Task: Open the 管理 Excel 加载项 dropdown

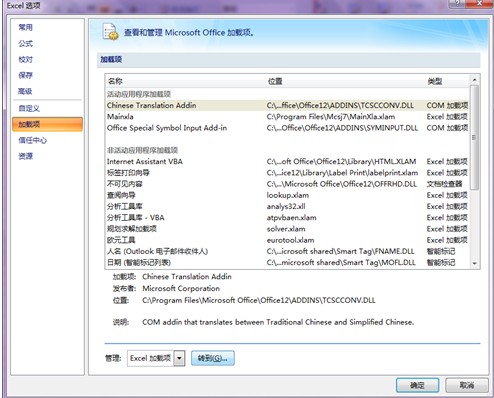Action: 180,358
